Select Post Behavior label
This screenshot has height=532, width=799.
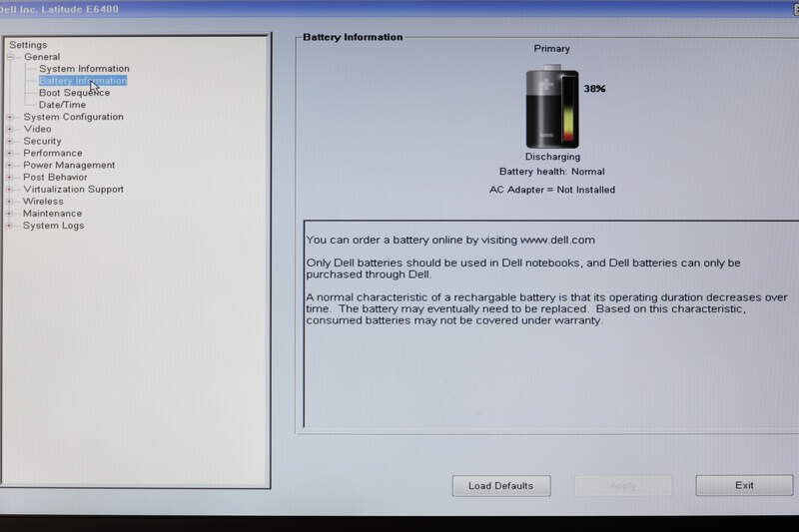(55, 177)
